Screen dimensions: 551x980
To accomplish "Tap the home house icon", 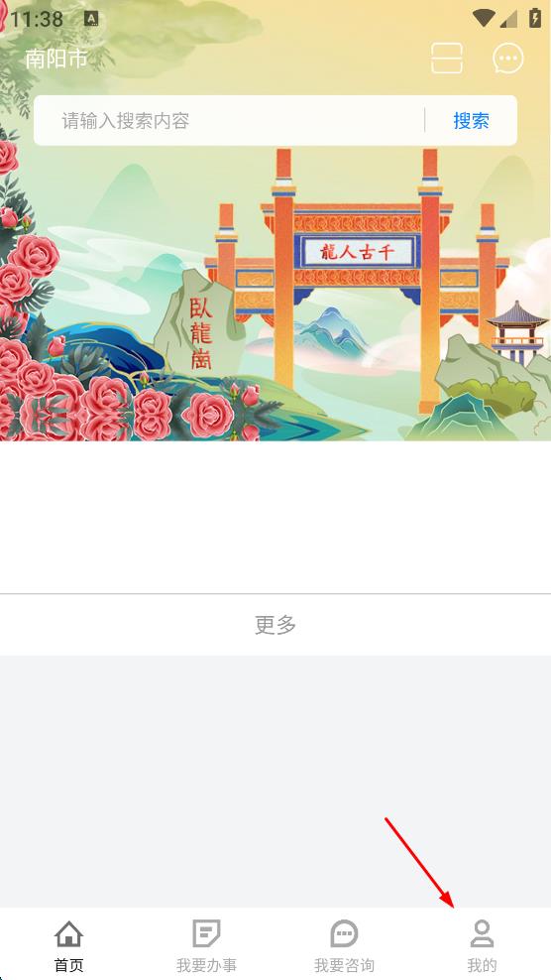I will click(x=68, y=933).
